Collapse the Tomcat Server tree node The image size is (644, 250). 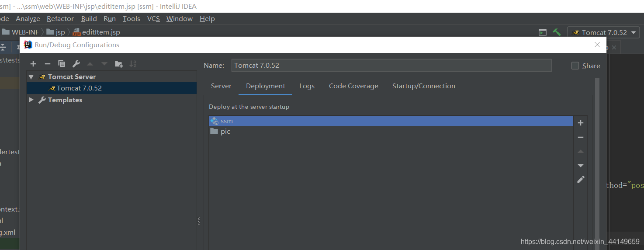(31, 76)
